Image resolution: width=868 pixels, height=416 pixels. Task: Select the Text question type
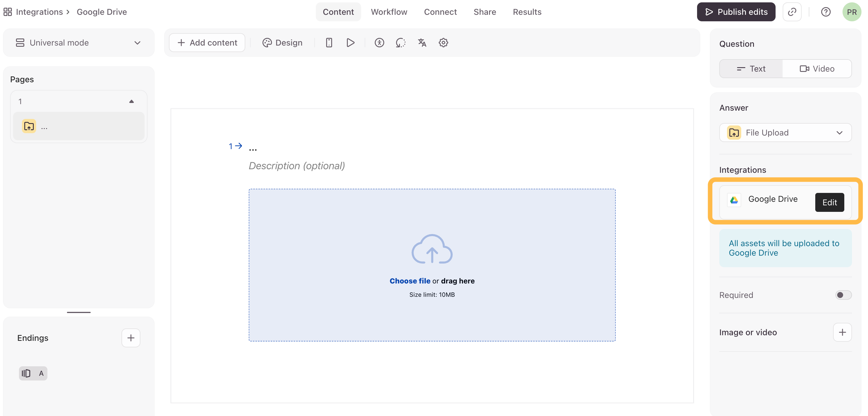pos(751,69)
